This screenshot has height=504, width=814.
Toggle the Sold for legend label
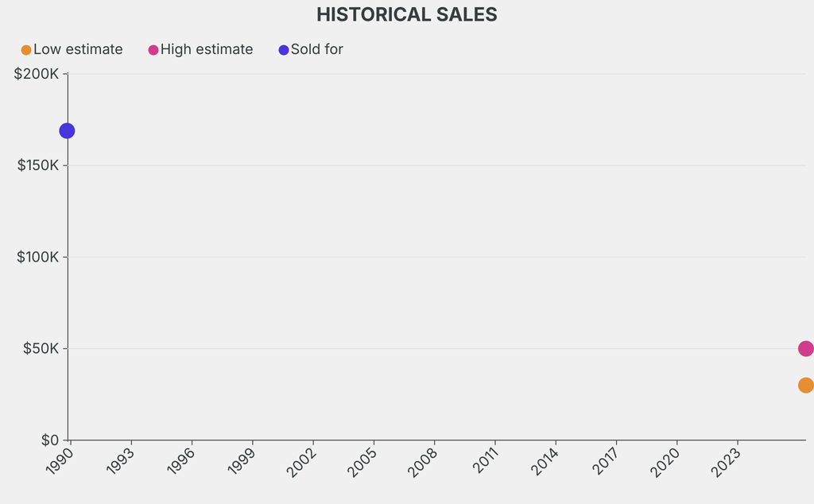point(316,49)
